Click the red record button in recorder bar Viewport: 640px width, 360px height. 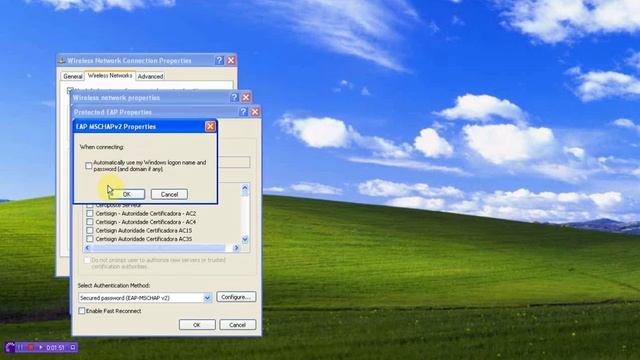coord(31,347)
